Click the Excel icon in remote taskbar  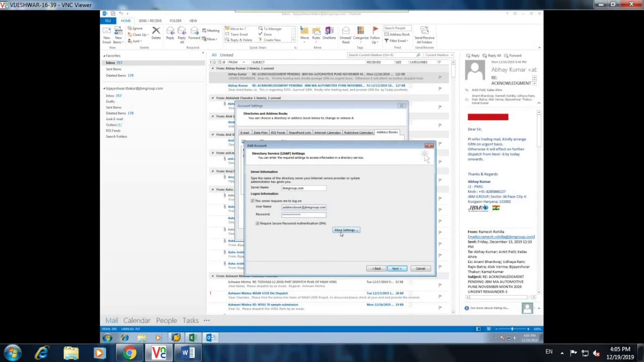click(x=193, y=338)
